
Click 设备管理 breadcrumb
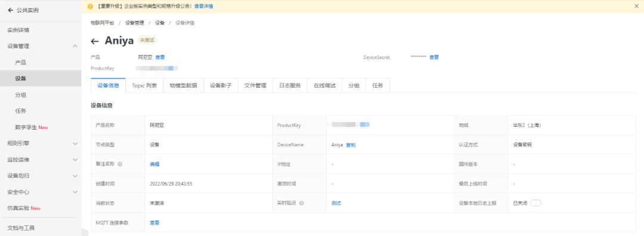tap(135, 23)
